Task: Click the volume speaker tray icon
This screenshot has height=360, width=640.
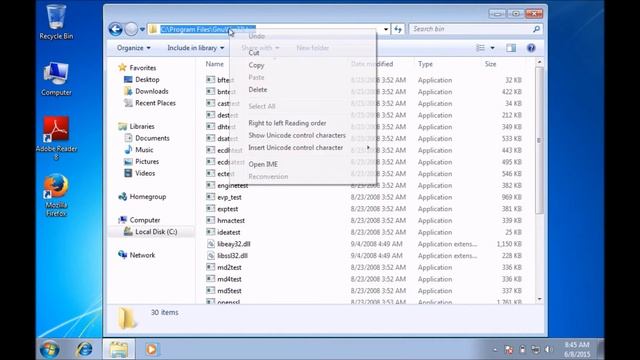Action: point(548,350)
